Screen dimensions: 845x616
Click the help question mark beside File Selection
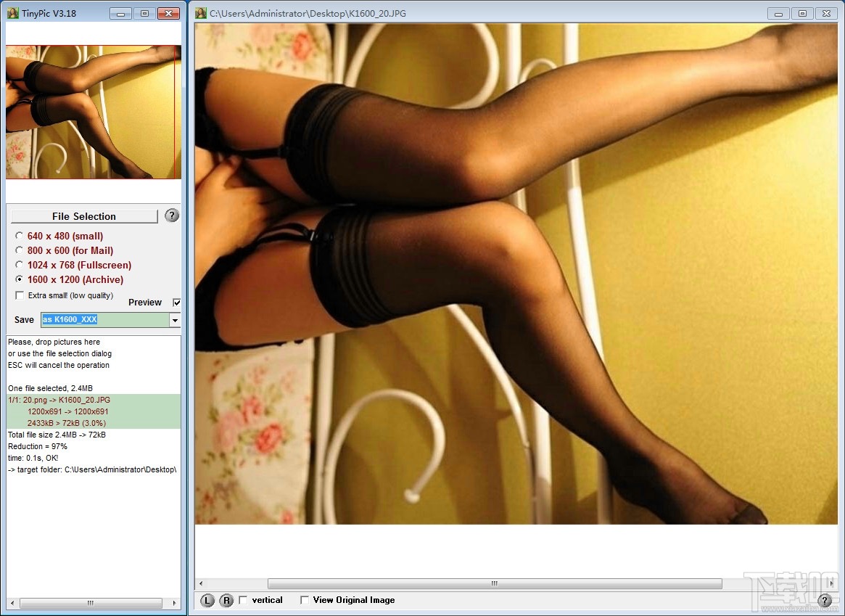click(172, 215)
